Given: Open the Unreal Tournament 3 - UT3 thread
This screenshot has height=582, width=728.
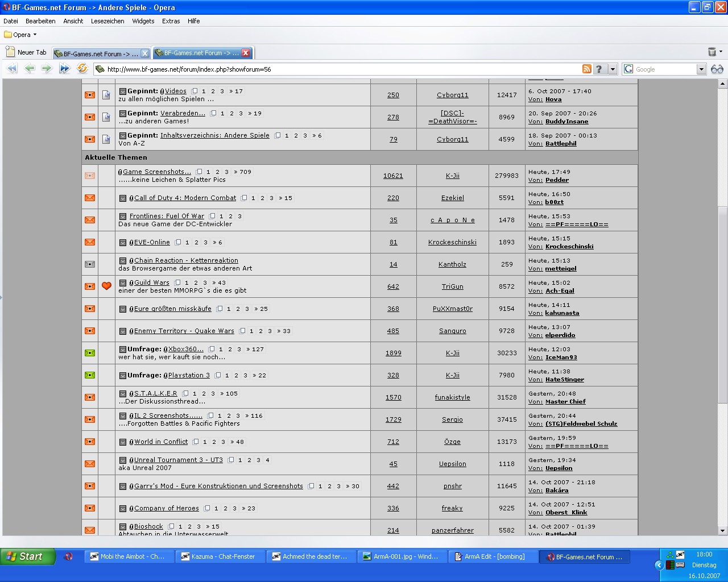Looking at the screenshot, I should [x=179, y=460].
